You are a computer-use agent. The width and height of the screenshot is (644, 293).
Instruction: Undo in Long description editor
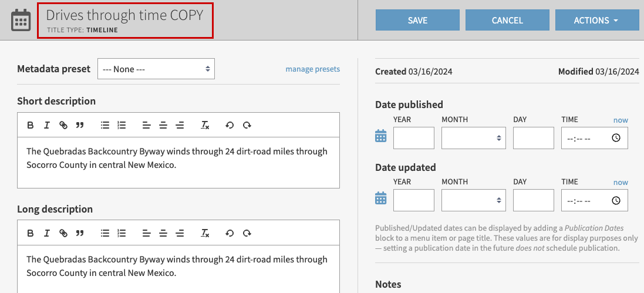(x=230, y=234)
